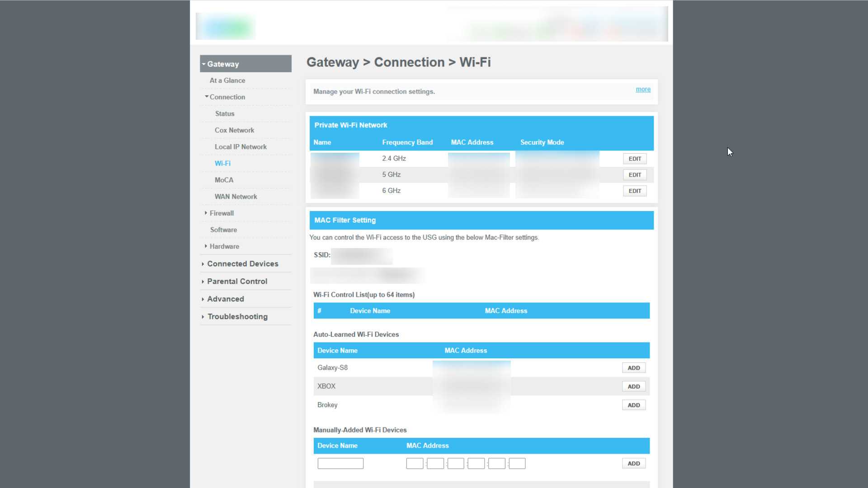Click 'Auto-Learned Wi-Fi Devices' label

(356, 335)
